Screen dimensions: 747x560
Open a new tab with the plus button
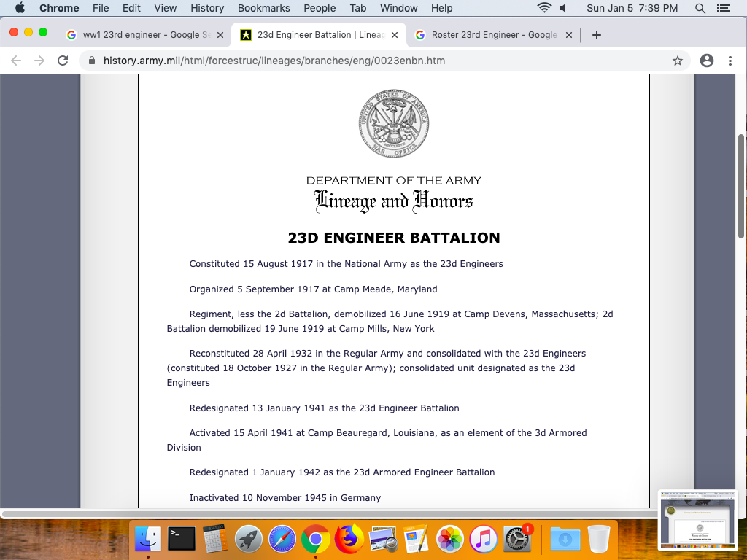(x=597, y=35)
